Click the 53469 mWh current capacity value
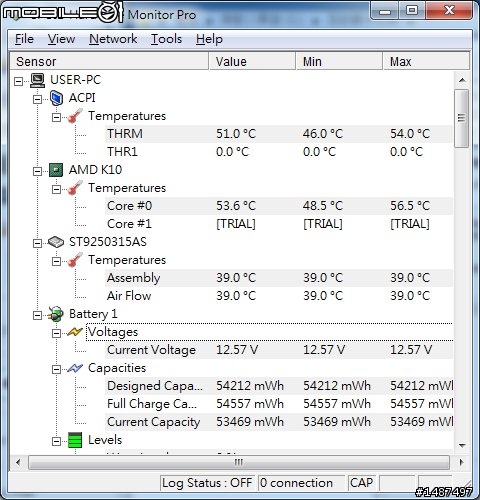Image resolution: width=480 pixels, height=500 pixels. point(250,422)
